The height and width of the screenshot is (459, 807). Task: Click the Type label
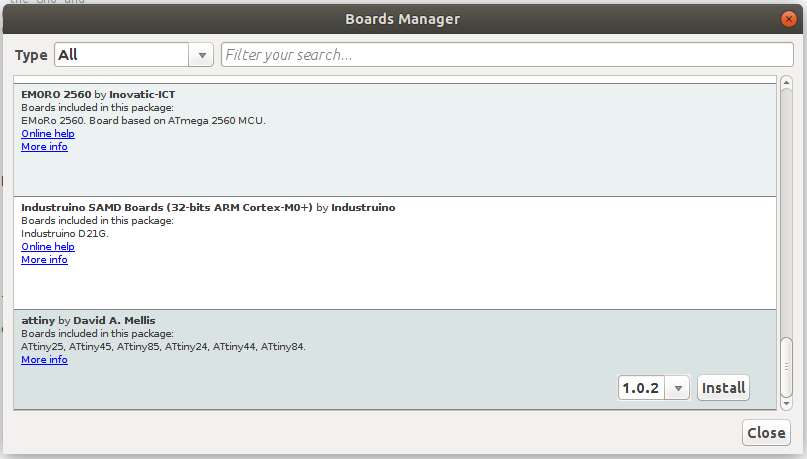(x=31, y=55)
